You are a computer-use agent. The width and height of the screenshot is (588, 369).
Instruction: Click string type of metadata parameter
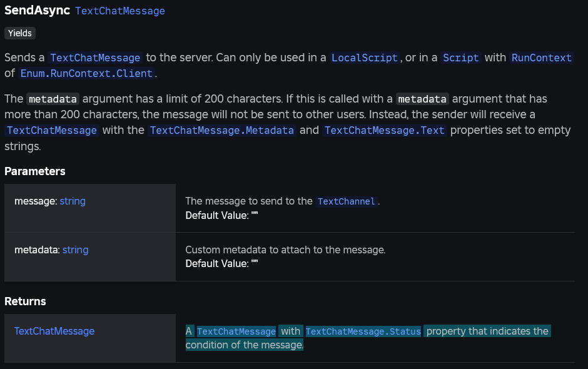coord(75,250)
